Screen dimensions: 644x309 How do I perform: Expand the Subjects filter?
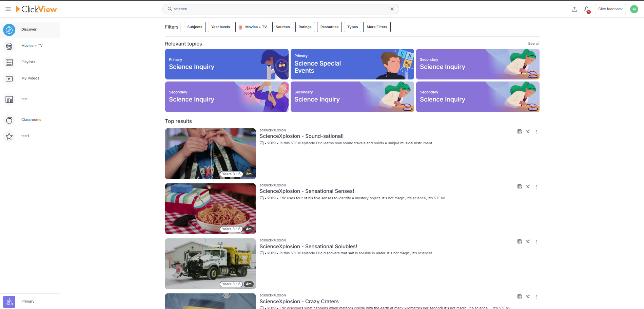pyautogui.click(x=195, y=27)
